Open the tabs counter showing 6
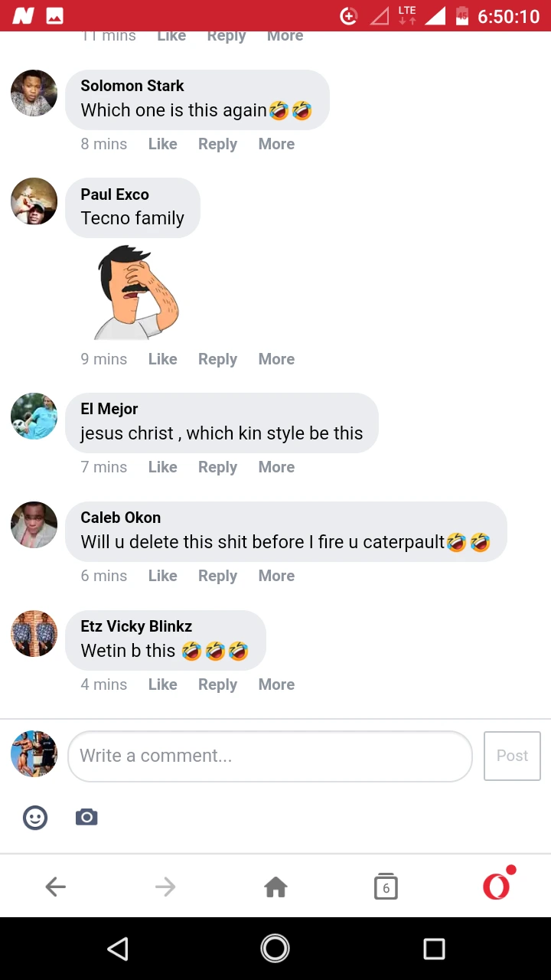Screen dimensions: 551x980 coord(386,887)
